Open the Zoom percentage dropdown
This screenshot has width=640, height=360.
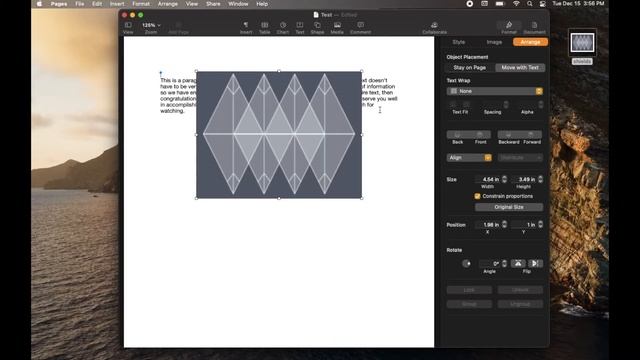click(151, 25)
